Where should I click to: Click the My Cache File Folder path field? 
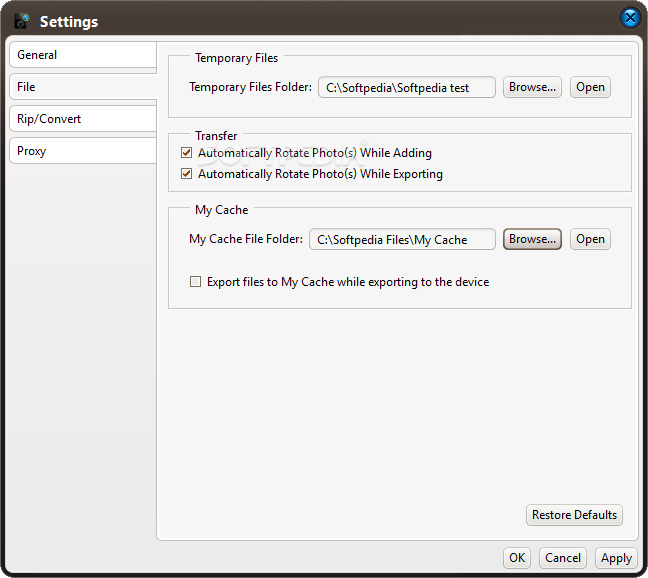tap(402, 239)
